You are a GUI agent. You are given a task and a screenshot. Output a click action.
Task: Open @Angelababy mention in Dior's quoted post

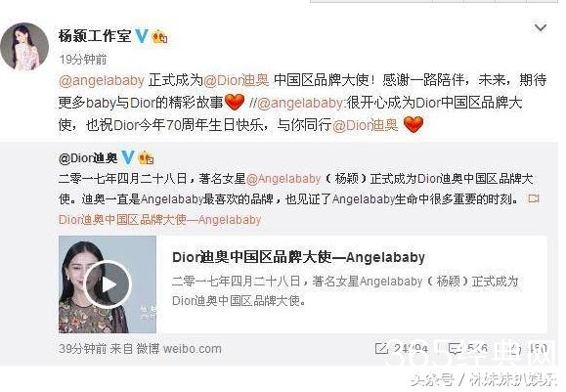click(x=283, y=179)
